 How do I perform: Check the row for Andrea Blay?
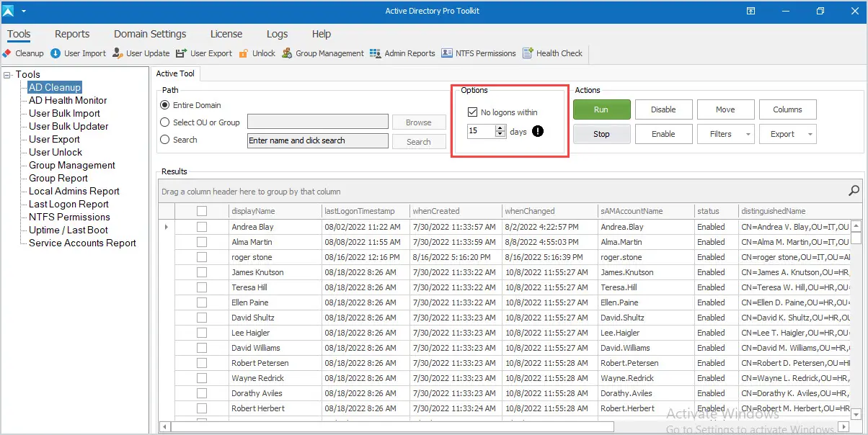coord(202,227)
